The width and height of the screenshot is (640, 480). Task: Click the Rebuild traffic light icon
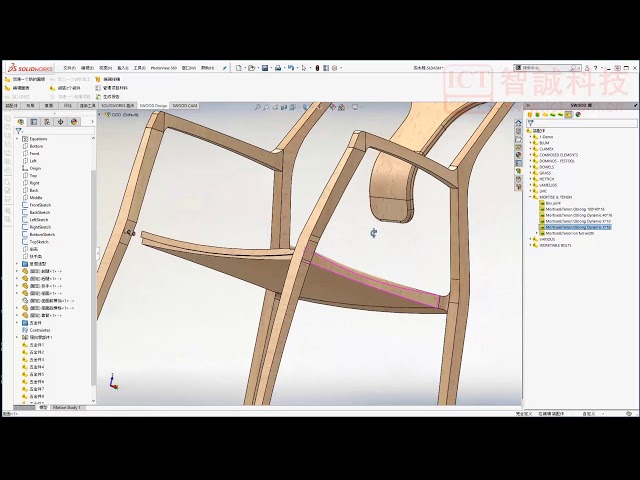[x=317, y=68]
